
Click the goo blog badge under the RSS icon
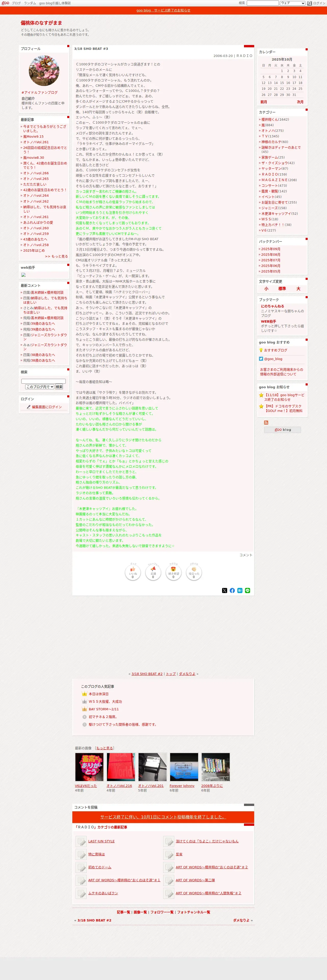pyautogui.click(x=282, y=430)
